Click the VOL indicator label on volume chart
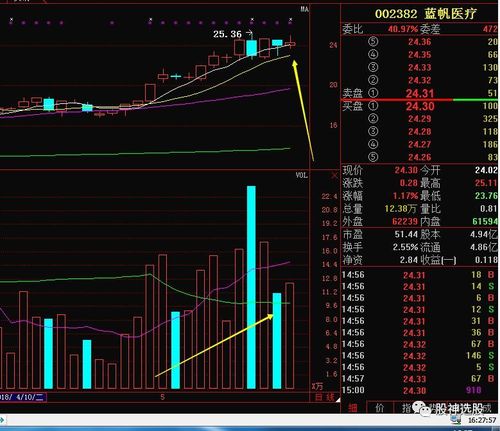500x431 pixels. (302, 175)
